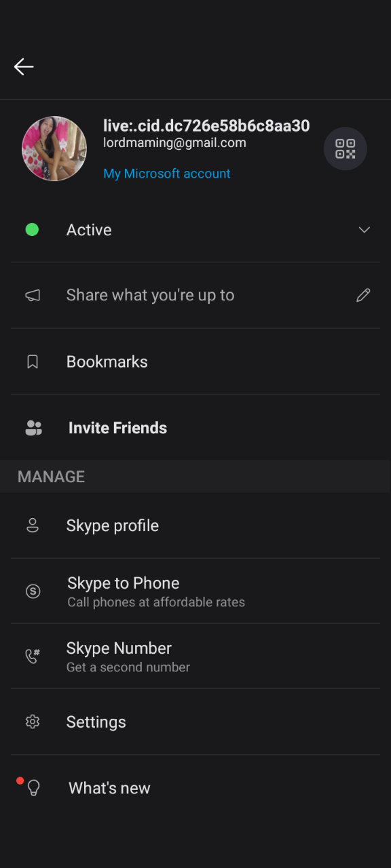
Task: Click Share what you're up to field
Action: [x=195, y=296]
